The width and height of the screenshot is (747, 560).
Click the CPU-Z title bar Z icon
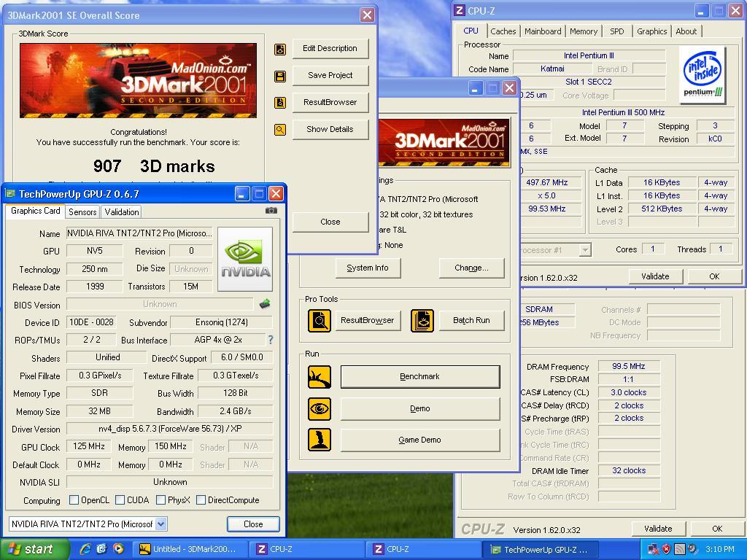point(460,10)
